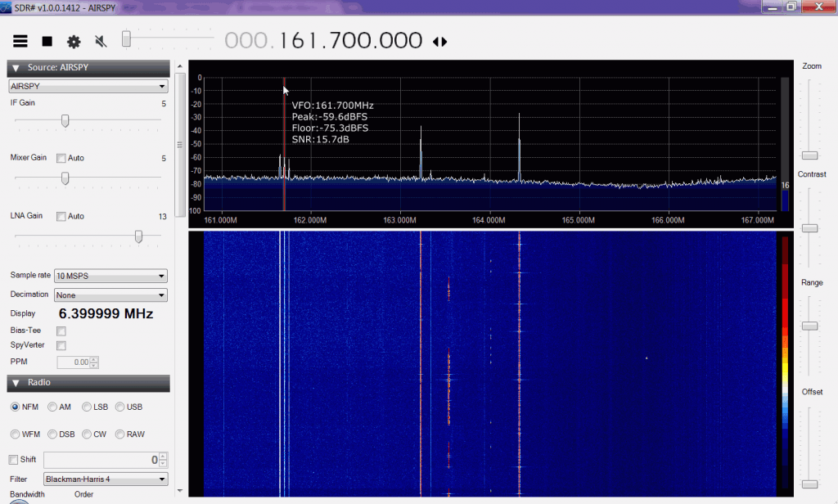Select the WFM demodulation mode

click(14, 434)
